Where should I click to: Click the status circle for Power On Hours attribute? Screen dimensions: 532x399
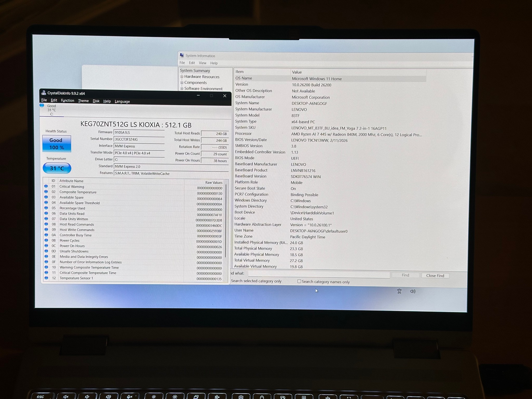click(x=46, y=245)
